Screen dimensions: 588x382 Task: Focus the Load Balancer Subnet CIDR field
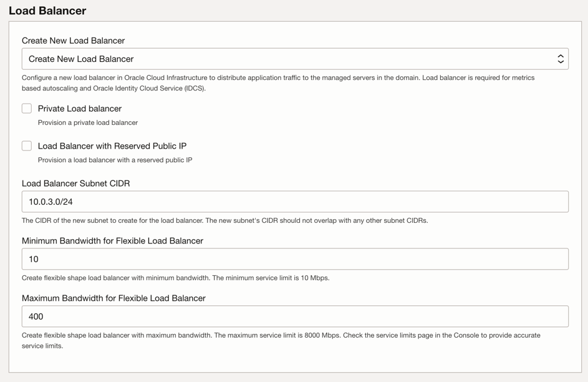tap(294, 202)
